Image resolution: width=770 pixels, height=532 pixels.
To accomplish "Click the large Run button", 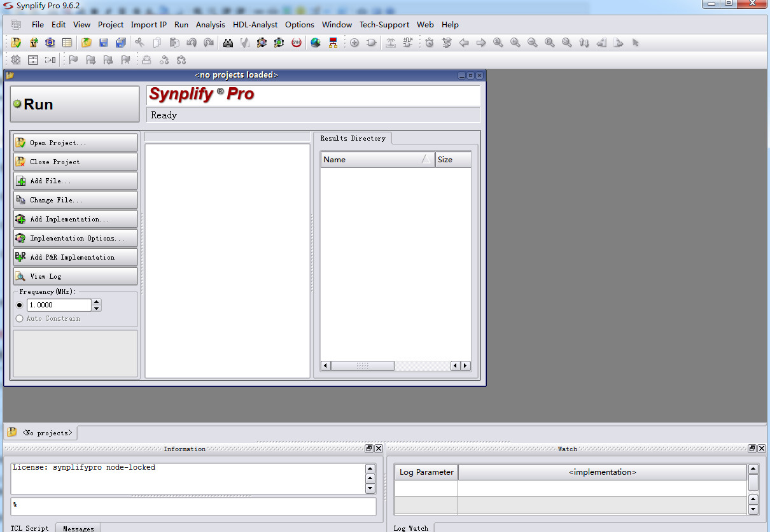I will (x=74, y=104).
